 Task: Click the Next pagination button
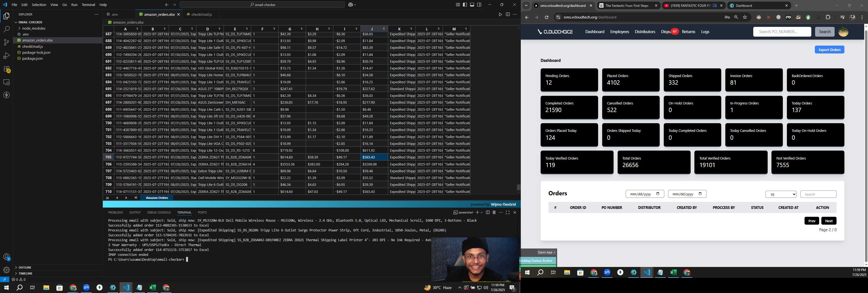(x=829, y=221)
